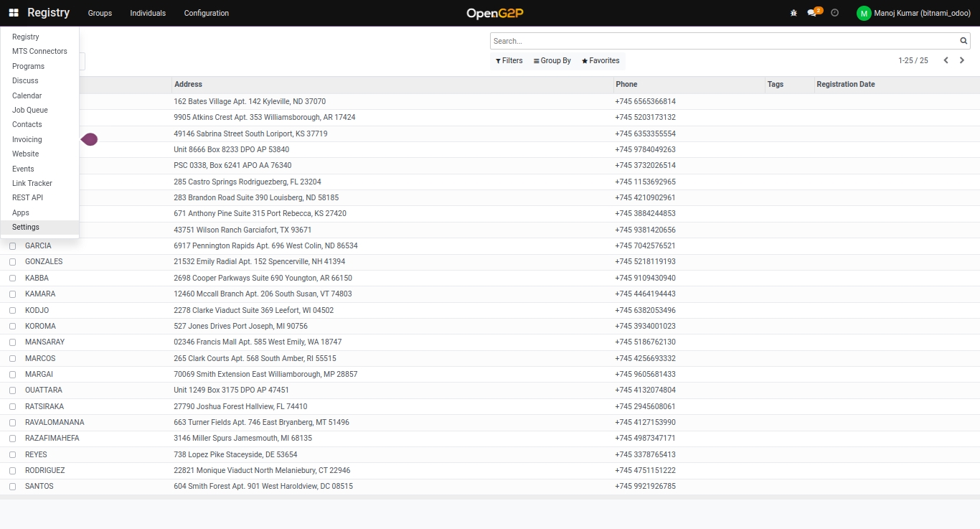Open Invoicing in the apps list
This screenshot has width=980, height=529.
click(27, 139)
